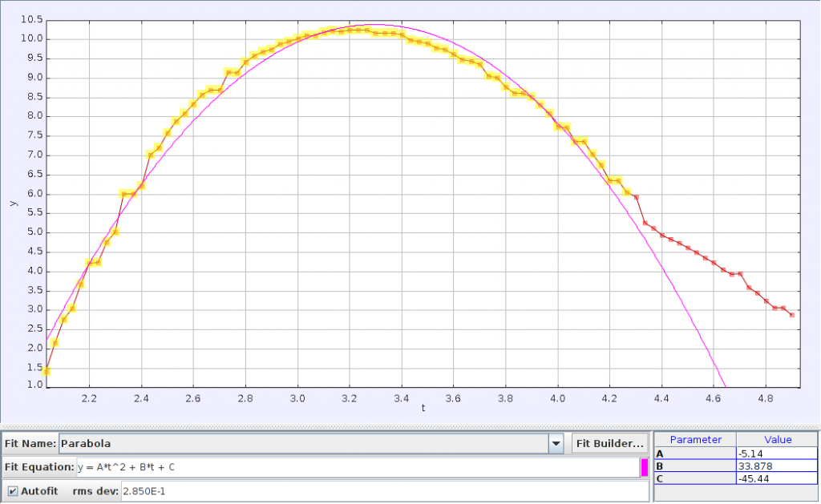Click the Fit Equation field

(x=358, y=467)
